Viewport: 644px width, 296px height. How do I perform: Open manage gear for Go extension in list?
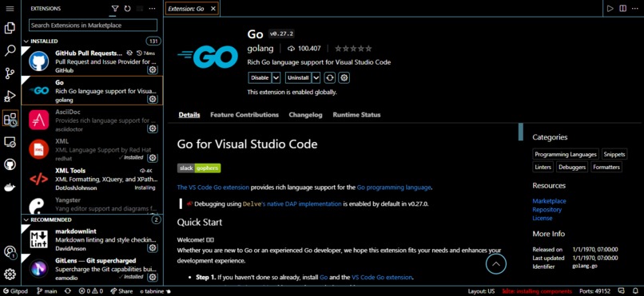tap(153, 99)
